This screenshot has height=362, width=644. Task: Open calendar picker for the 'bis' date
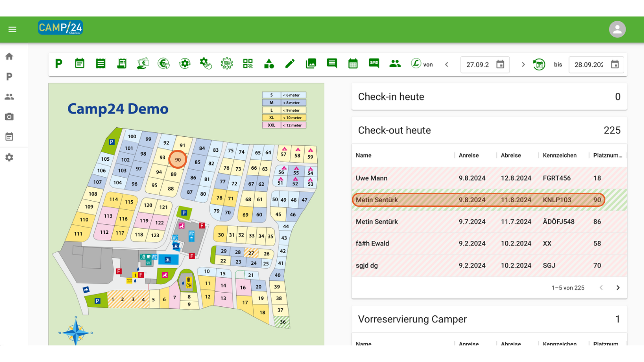(615, 65)
